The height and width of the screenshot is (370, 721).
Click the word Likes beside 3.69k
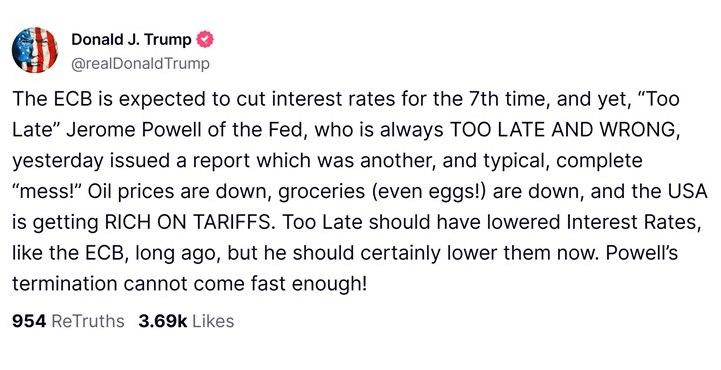[x=213, y=321]
